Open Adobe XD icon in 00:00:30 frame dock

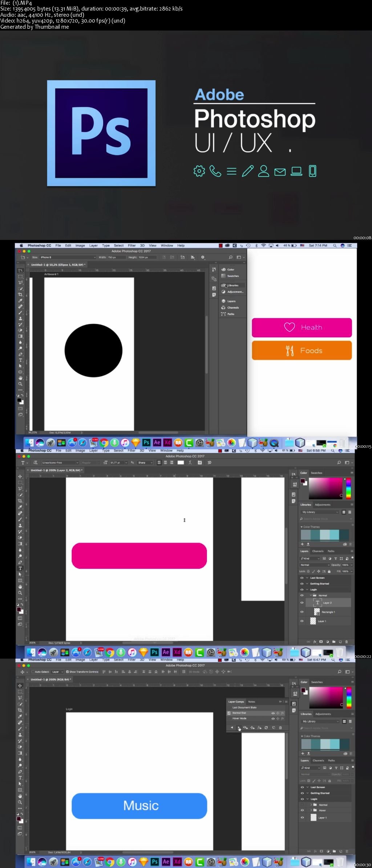click(x=177, y=861)
